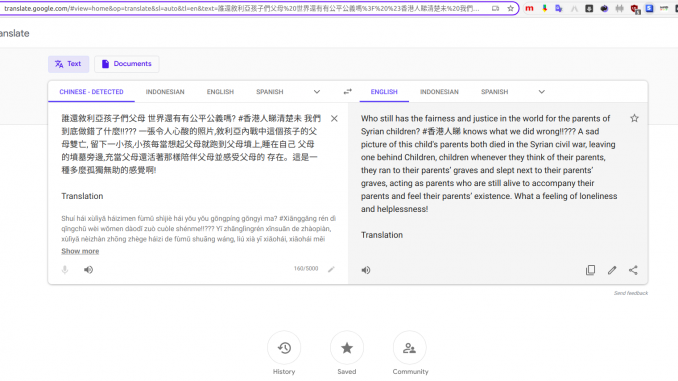This screenshot has height=381, width=678.
Task: Expand the source language dropdown chevron
Action: click(317, 92)
